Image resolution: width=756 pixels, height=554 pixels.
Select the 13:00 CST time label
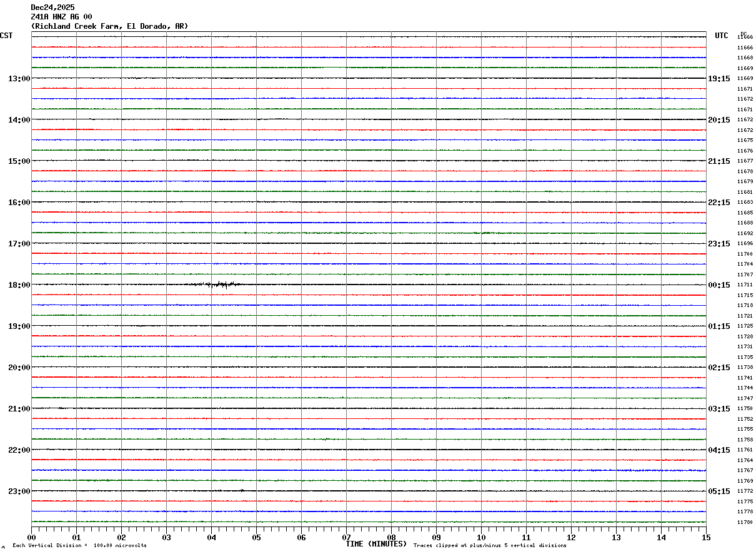(x=19, y=79)
